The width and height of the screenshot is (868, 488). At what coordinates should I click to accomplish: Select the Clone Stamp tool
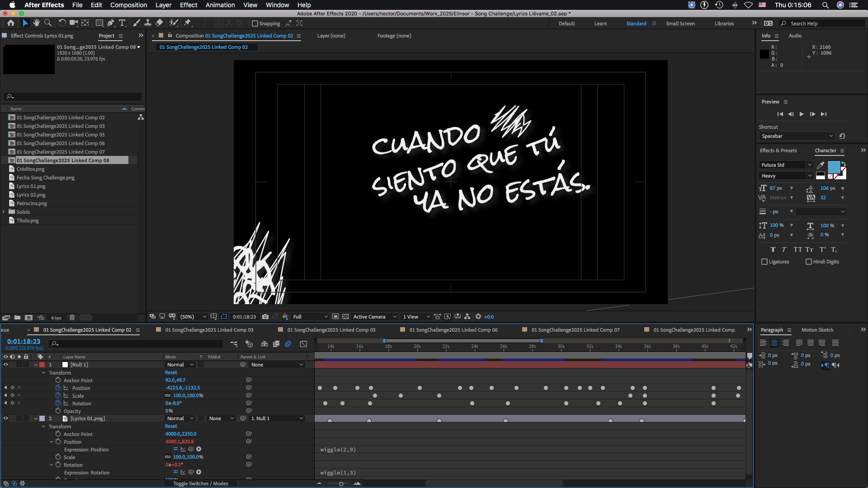[x=147, y=23]
